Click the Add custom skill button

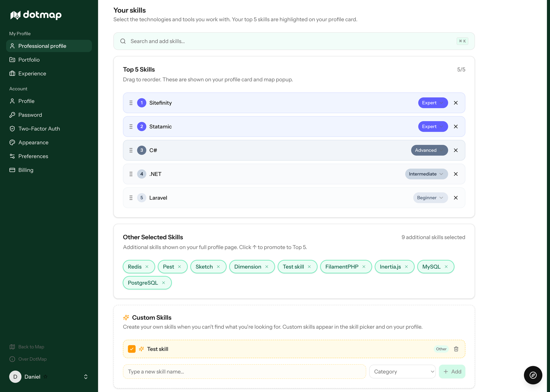(x=452, y=372)
